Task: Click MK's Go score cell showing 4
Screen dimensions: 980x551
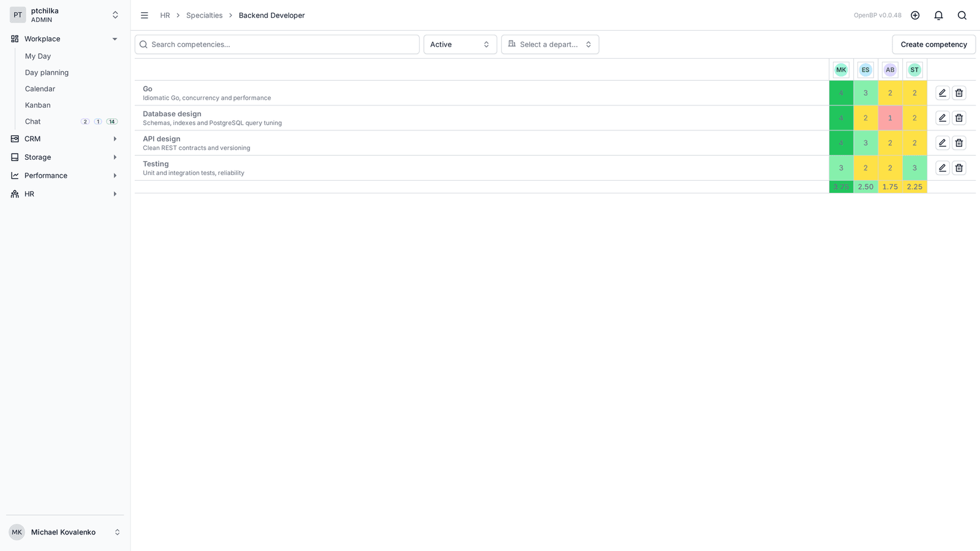Action: [841, 93]
